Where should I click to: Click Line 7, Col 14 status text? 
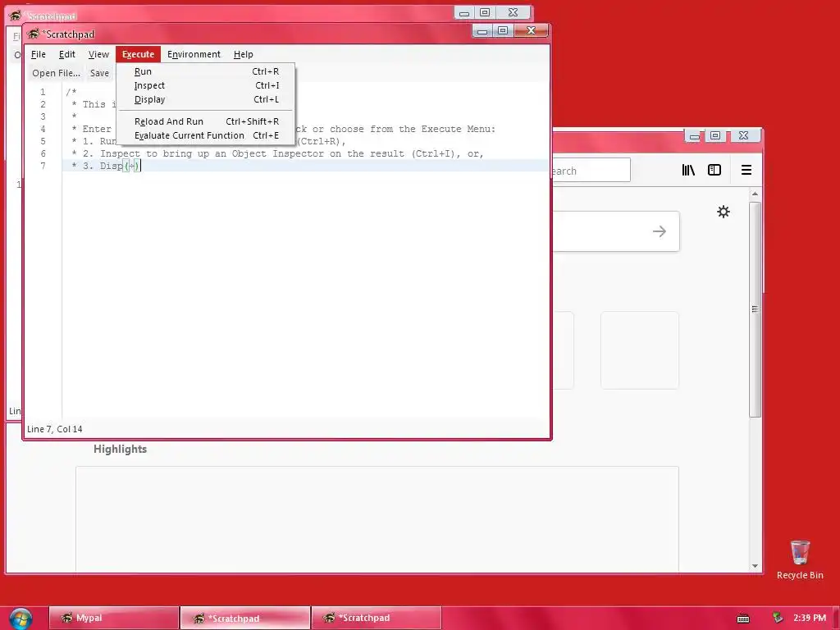pyautogui.click(x=55, y=429)
